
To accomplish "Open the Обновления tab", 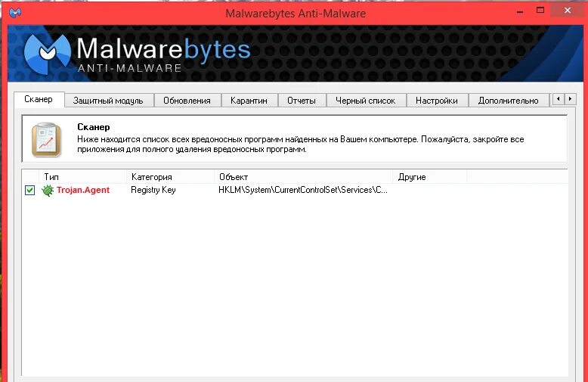I will tap(187, 101).
